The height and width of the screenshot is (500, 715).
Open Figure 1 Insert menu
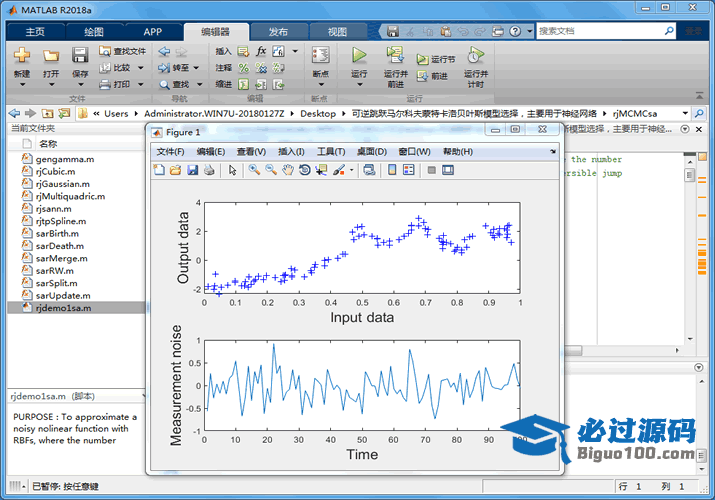pyautogui.click(x=291, y=152)
